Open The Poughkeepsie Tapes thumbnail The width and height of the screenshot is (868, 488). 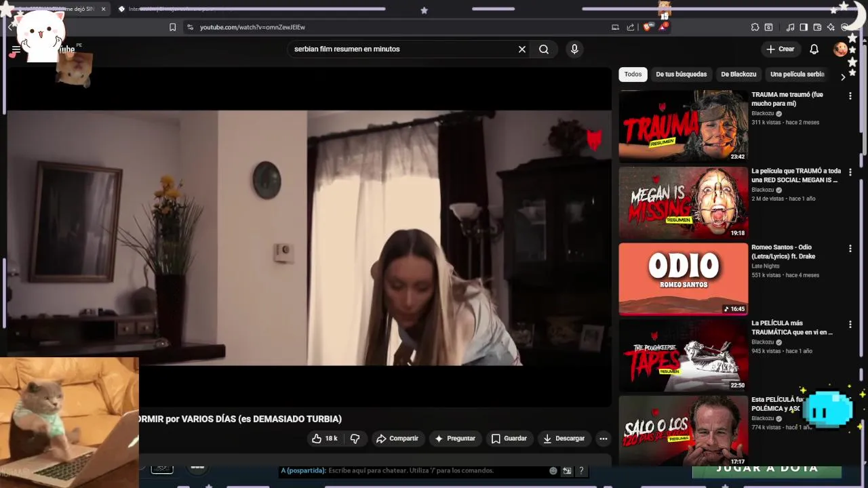tap(683, 355)
